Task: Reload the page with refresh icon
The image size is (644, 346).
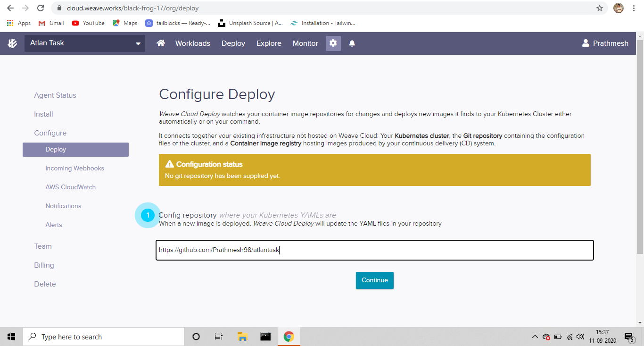Action: coord(41,8)
